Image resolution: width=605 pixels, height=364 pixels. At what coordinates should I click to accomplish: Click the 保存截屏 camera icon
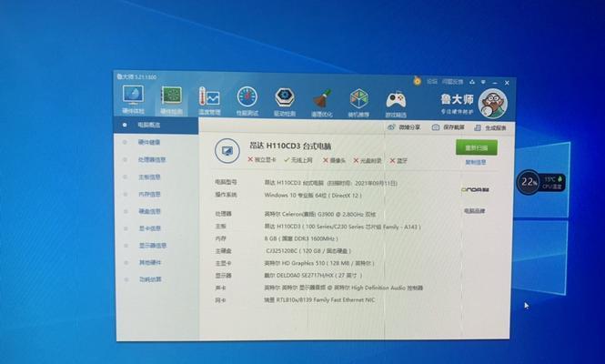click(x=436, y=127)
